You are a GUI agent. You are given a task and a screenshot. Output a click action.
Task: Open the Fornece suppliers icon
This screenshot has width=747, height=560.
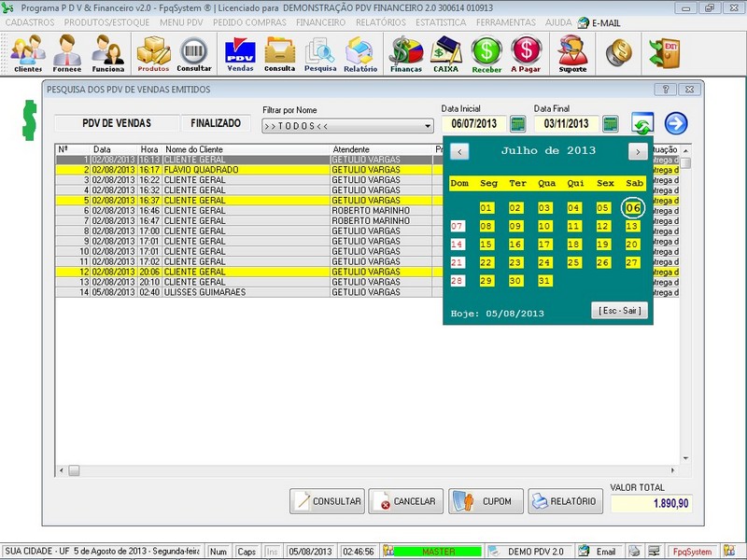pos(66,54)
